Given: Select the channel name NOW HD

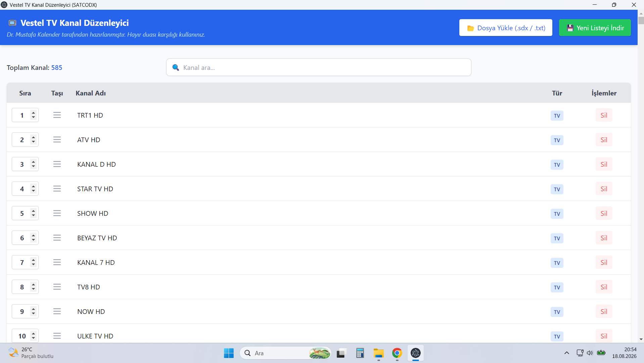Looking at the screenshot, I should click(91, 312).
